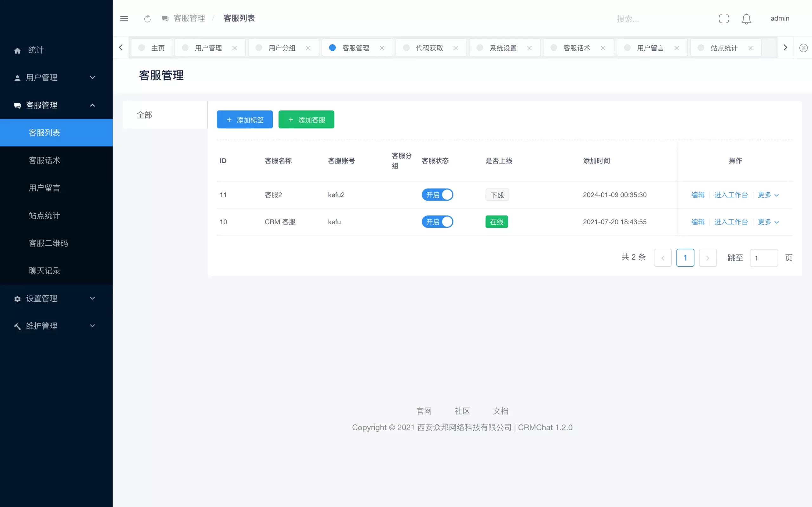The height and width of the screenshot is (507, 812).
Task: Close the 用户分组 tab
Action: pos(308,48)
